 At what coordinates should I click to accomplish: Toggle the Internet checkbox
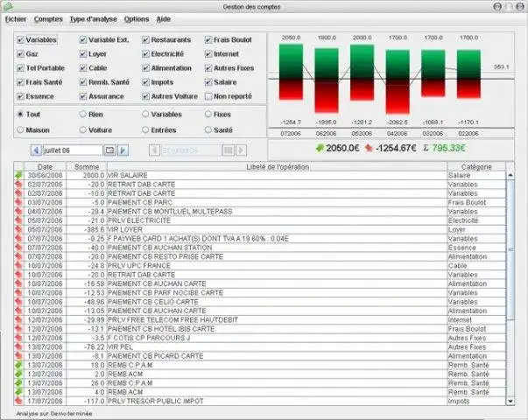pyautogui.click(x=208, y=54)
